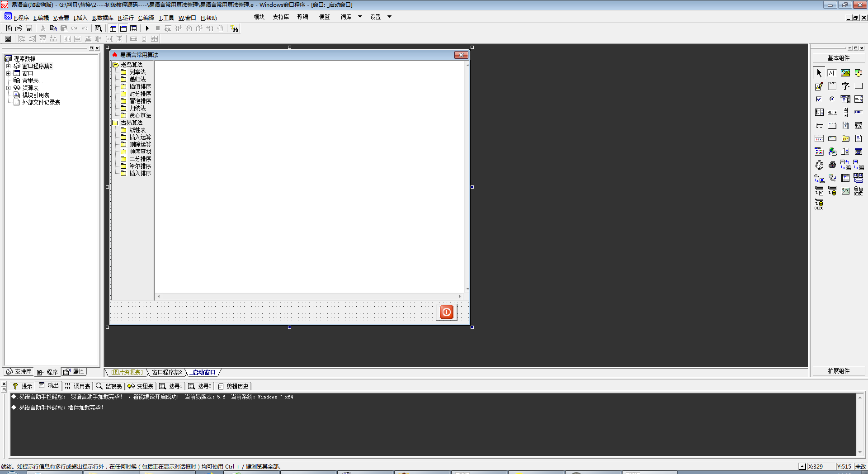Pick the shape component
Image resolution: width=868 pixels, height=474 pixels.
[x=859, y=73]
